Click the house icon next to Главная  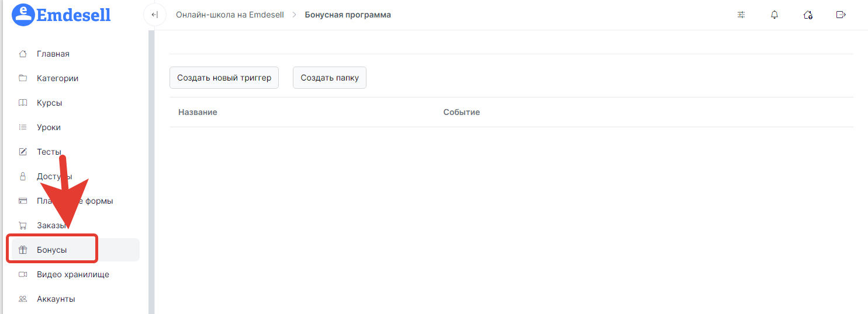point(23,54)
